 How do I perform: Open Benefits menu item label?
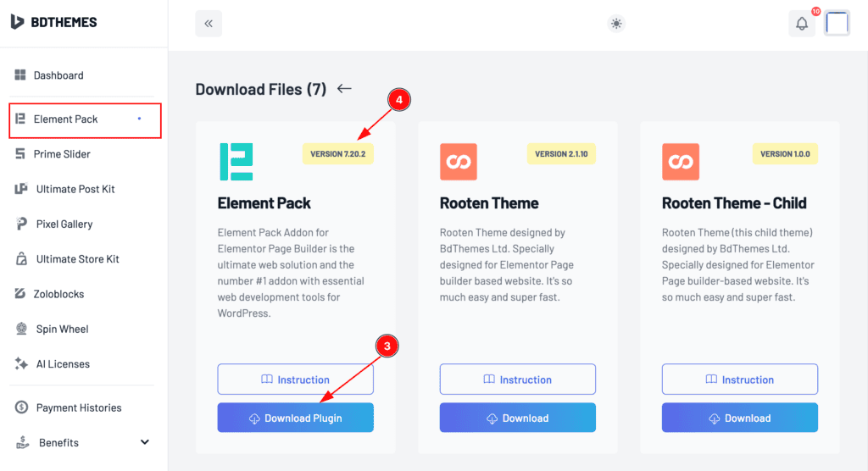58,443
